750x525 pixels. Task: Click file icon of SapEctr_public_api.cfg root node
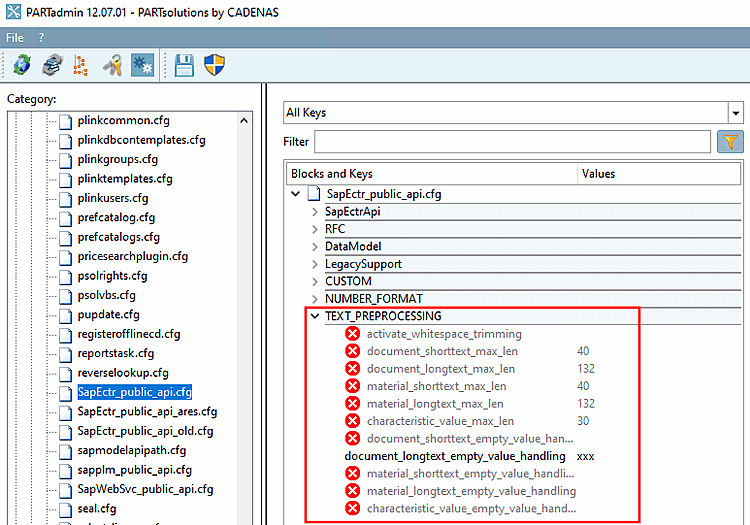314,194
